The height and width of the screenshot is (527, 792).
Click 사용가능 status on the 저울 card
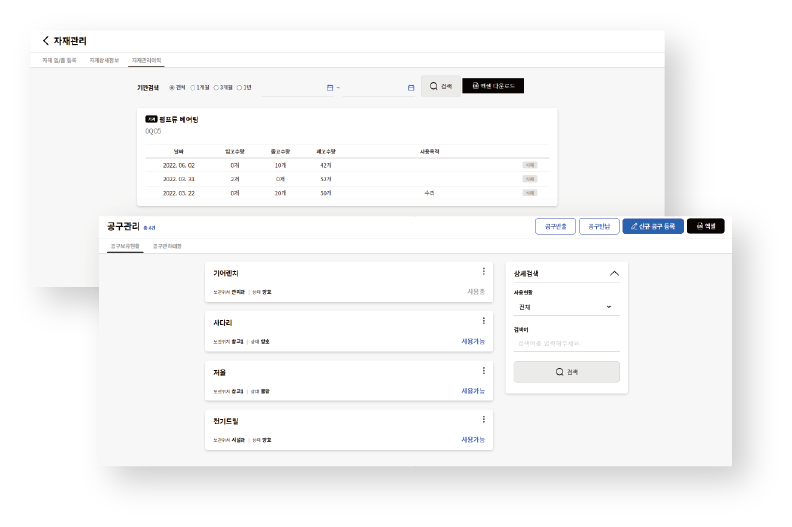tap(473, 391)
